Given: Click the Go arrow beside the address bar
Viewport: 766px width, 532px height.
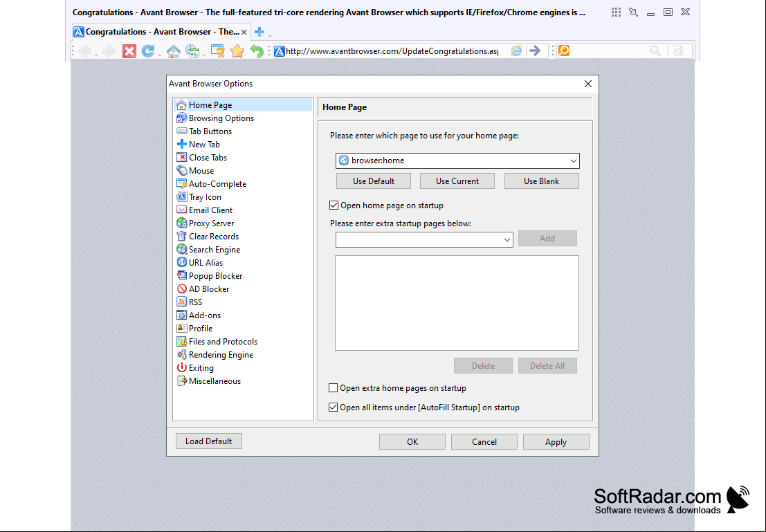Looking at the screenshot, I should click(535, 51).
